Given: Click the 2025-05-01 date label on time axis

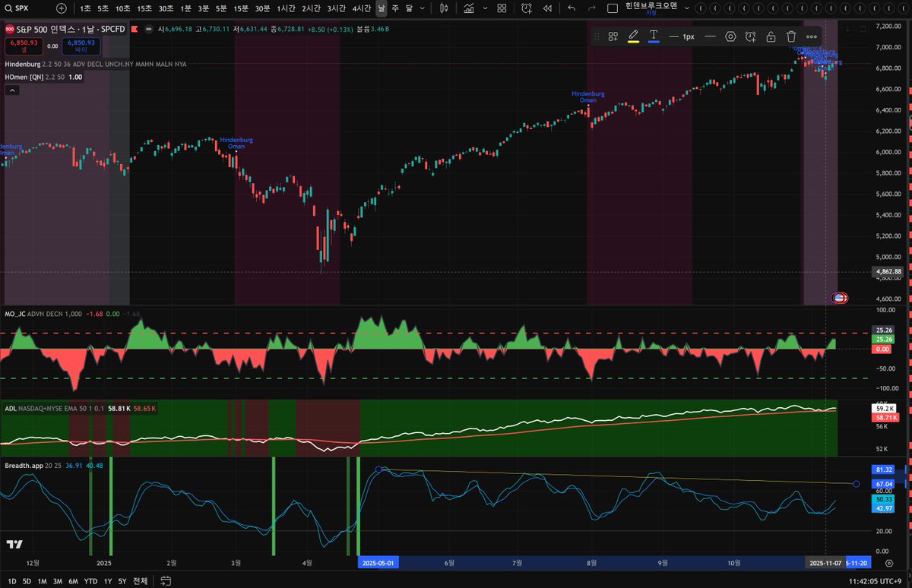Looking at the screenshot, I should [x=378, y=563].
